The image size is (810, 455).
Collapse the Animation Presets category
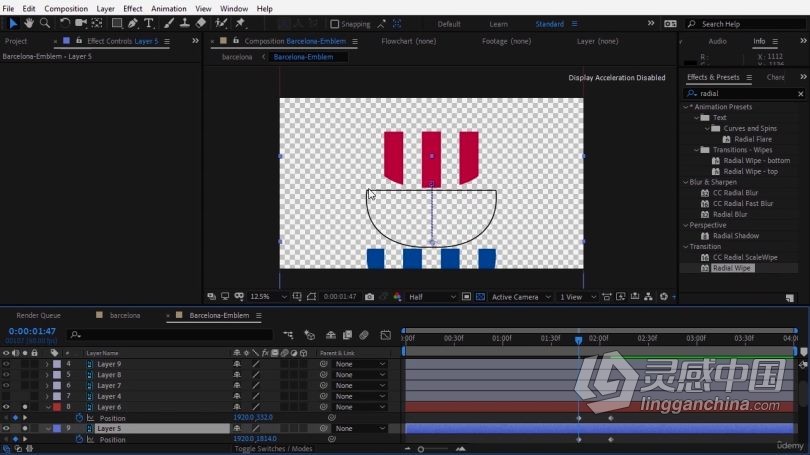[686, 107]
